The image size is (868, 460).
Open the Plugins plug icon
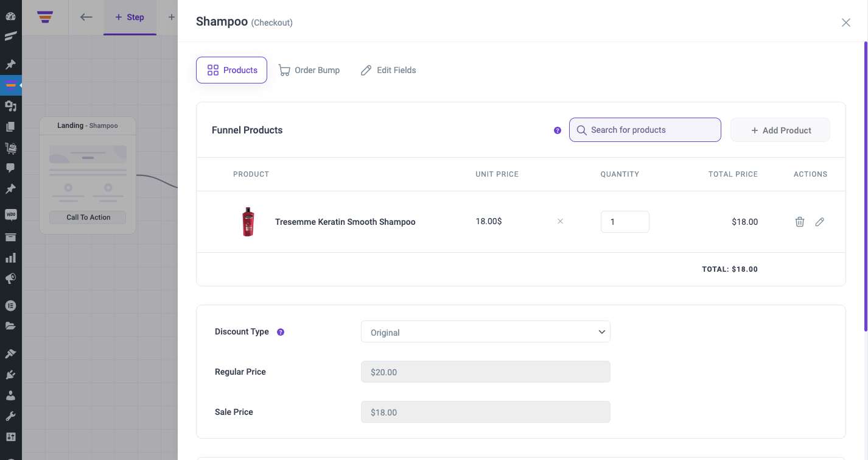(10, 375)
